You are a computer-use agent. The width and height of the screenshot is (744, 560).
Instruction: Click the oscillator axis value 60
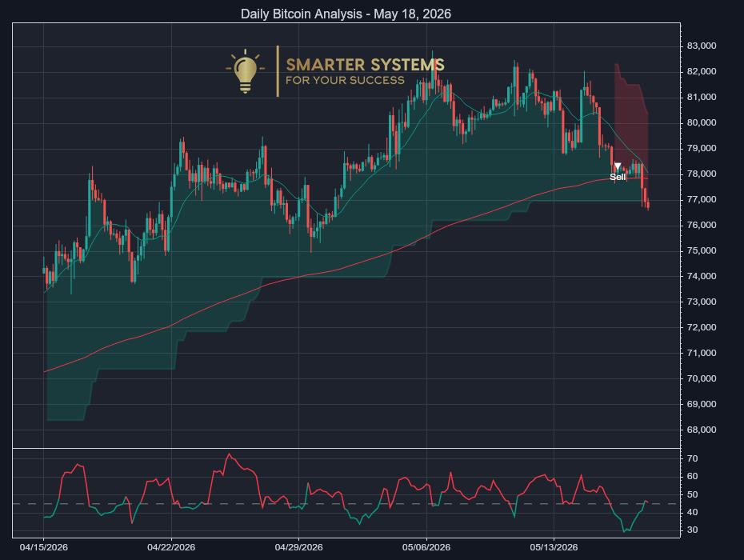(692, 477)
